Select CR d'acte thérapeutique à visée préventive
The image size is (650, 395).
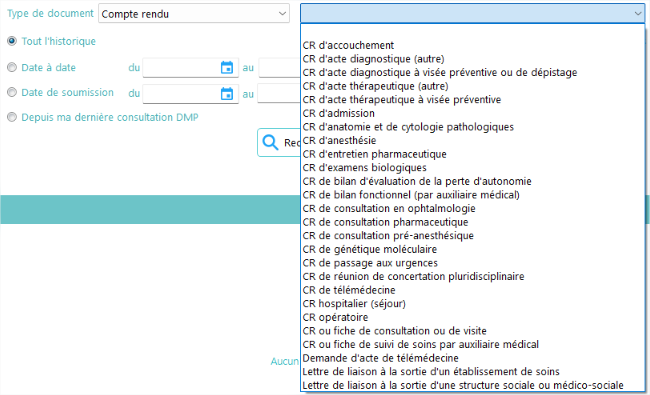coord(473,99)
